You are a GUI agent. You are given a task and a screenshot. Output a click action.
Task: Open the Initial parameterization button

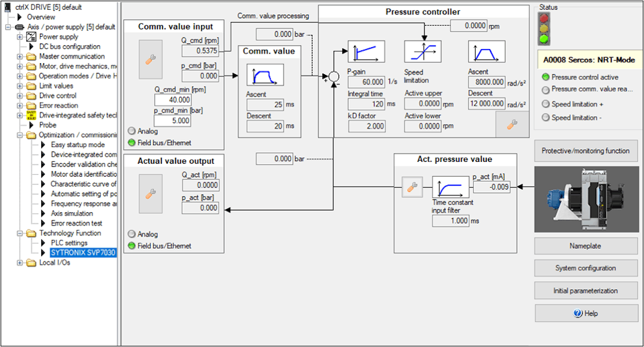tap(585, 291)
